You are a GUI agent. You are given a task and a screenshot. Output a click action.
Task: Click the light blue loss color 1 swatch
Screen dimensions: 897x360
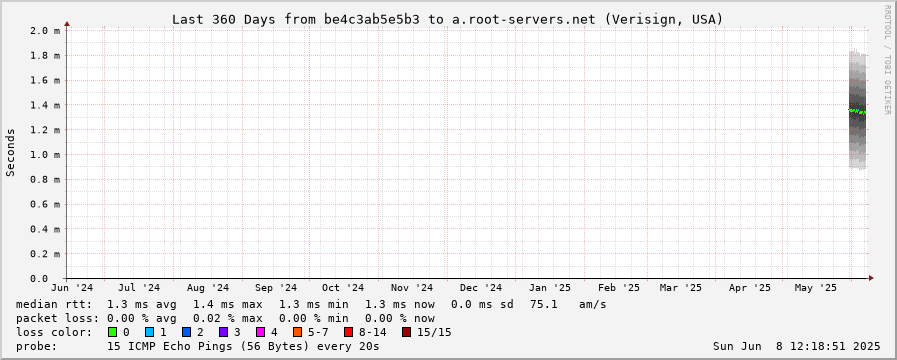(149, 332)
